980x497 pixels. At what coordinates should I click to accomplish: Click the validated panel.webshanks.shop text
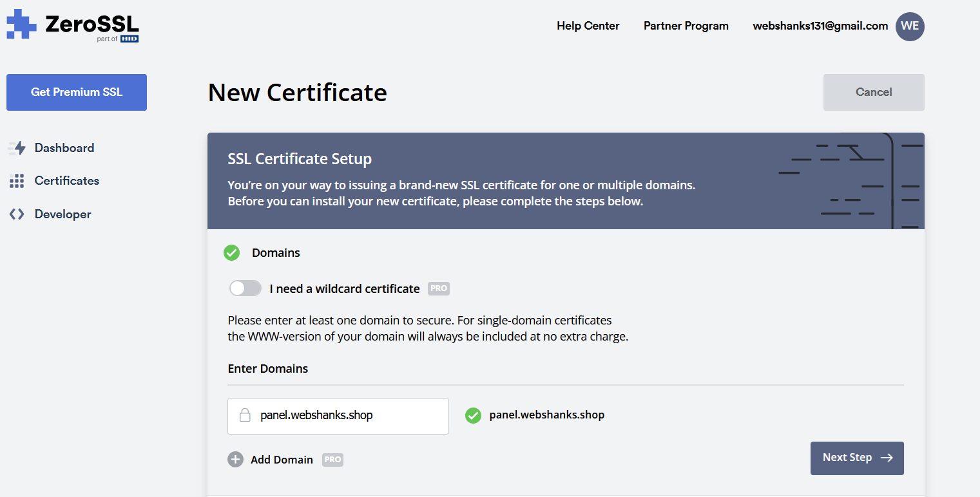(547, 415)
